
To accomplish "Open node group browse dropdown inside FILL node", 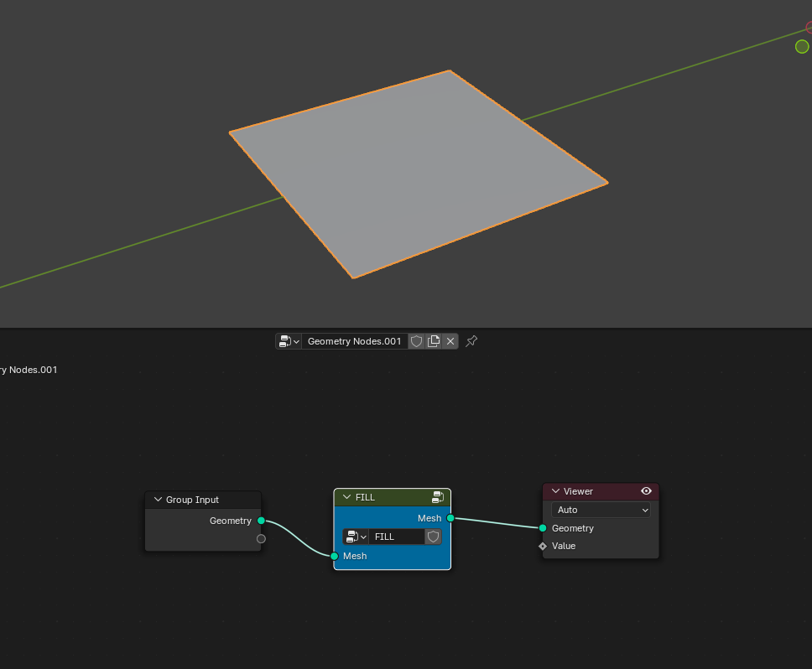I will point(356,537).
